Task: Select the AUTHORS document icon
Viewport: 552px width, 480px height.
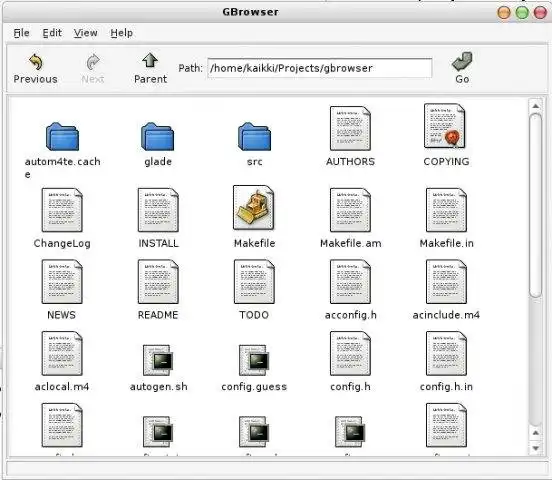Action: [350, 129]
